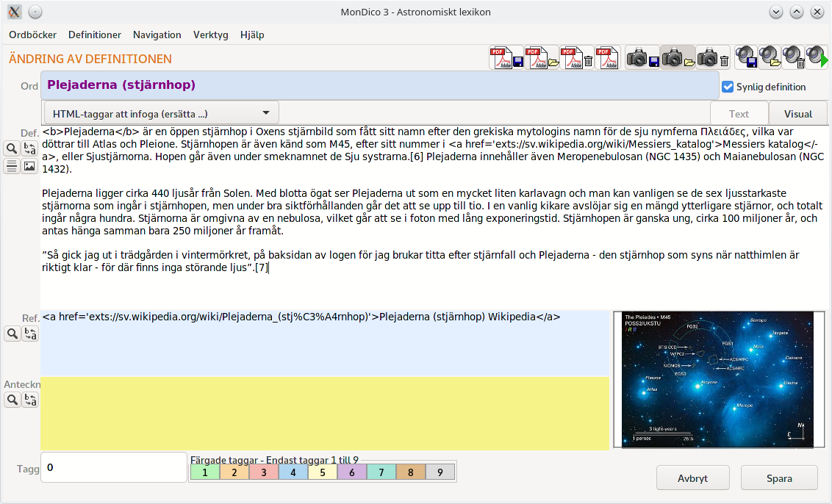Screen dimensions: 832x504
Task: Switch to the Visual tab
Action: click(x=798, y=114)
